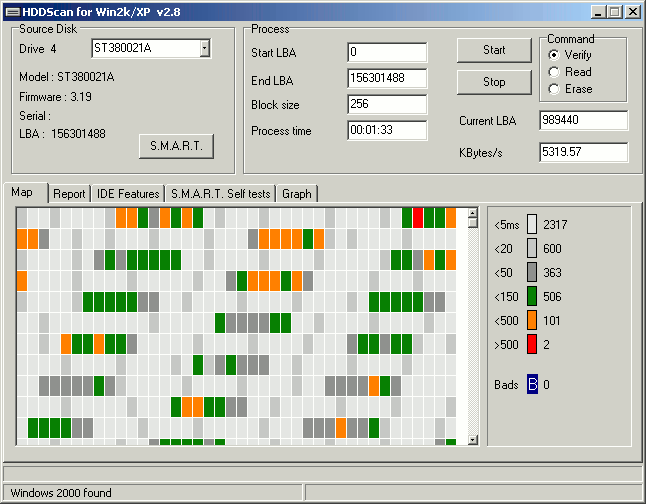
Task: Click the orange <500 legend swatch
Action: pos(532,320)
